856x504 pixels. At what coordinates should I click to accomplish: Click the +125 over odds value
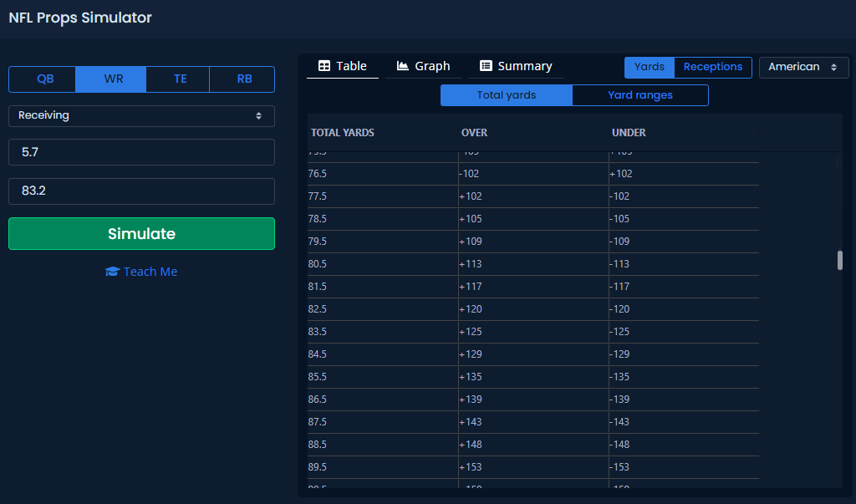click(x=471, y=332)
